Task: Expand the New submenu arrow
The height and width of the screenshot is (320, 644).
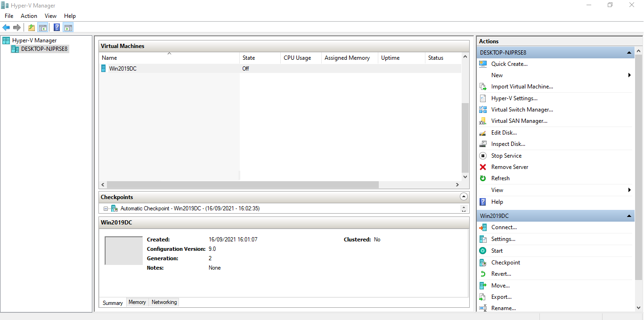Action: 630,75
